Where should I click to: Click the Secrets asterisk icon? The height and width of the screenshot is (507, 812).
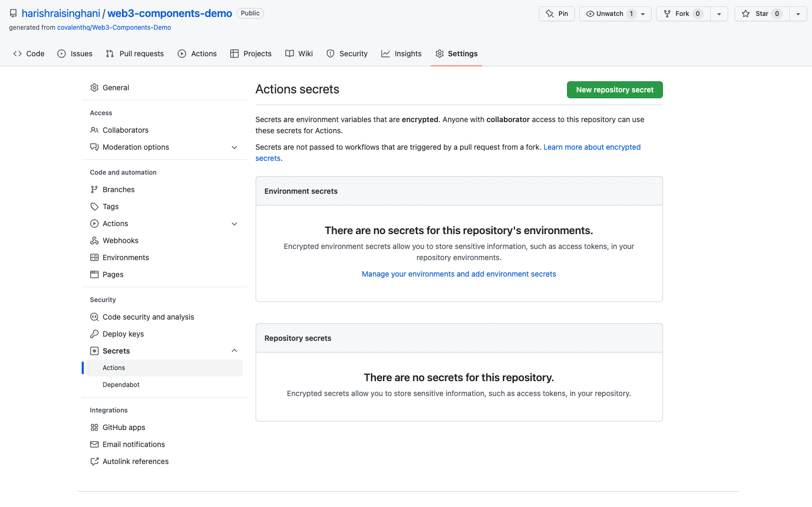click(x=94, y=351)
